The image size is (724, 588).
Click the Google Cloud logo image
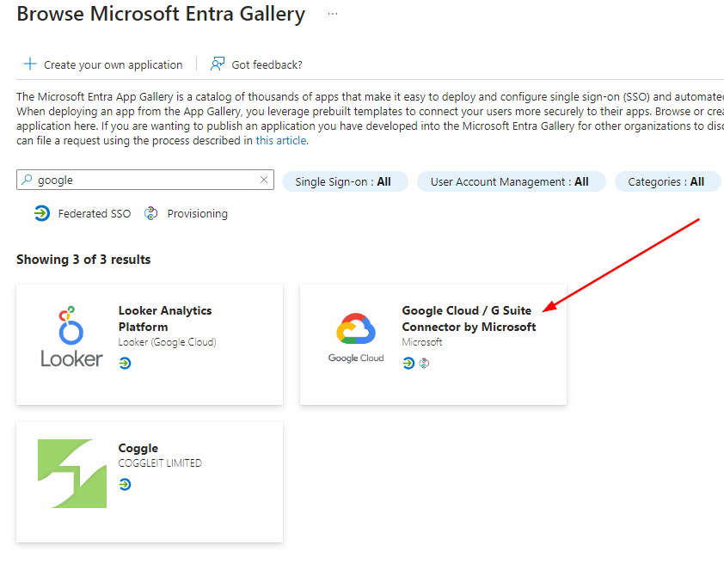click(x=355, y=337)
